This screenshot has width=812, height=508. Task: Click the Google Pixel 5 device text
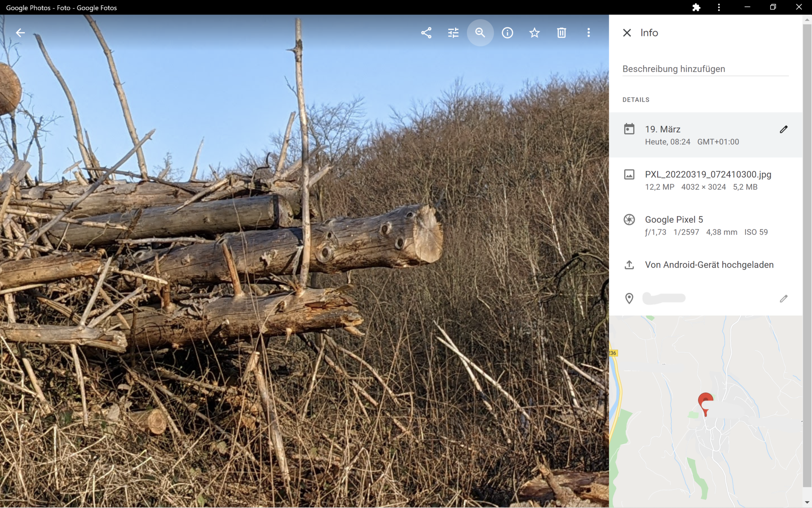pos(674,220)
